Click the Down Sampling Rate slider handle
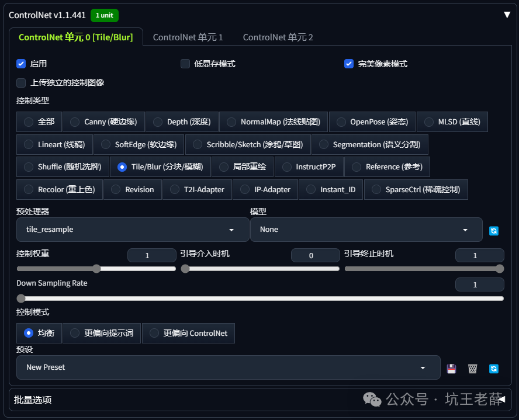The width and height of the screenshot is (519, 420). [21, 298]
